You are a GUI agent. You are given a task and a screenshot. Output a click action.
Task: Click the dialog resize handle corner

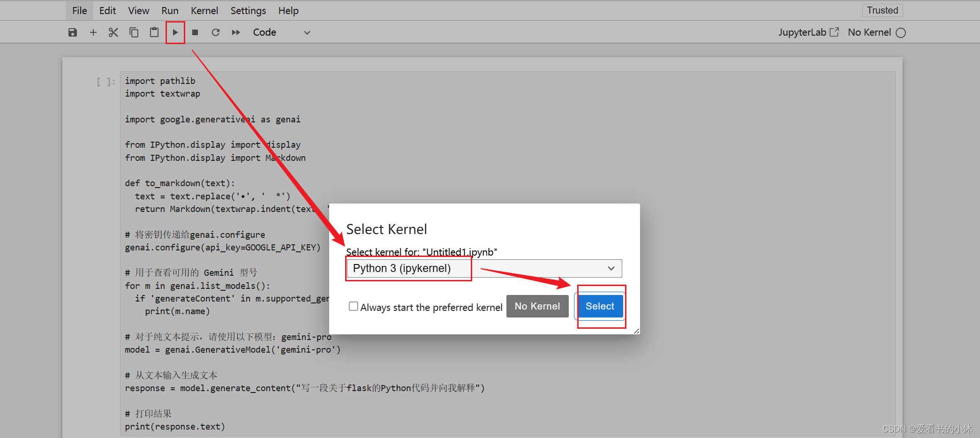(x=636, y=331)
